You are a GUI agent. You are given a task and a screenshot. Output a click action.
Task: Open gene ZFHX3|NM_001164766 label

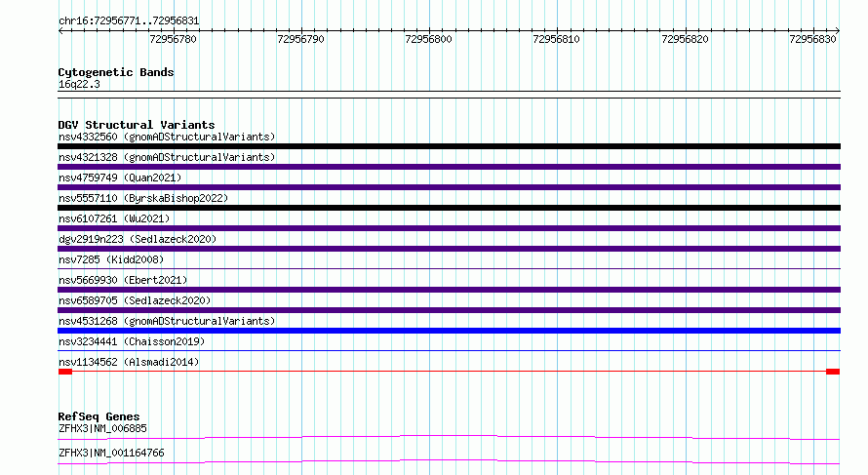click(111, 453)
